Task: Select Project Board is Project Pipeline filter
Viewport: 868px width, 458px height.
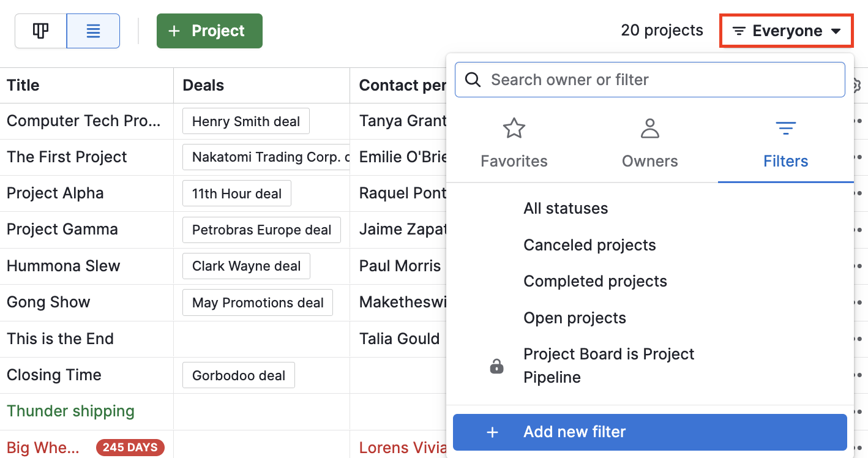Action: (x=608, y=366)
